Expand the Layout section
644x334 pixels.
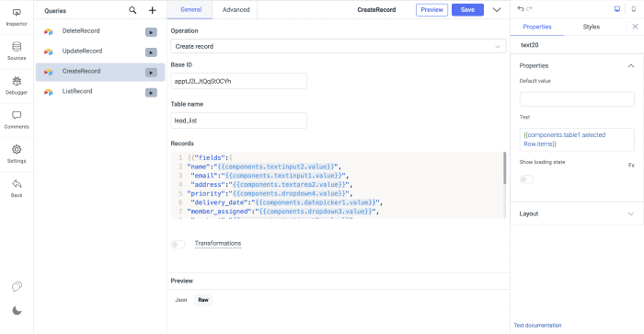(631, 213)
